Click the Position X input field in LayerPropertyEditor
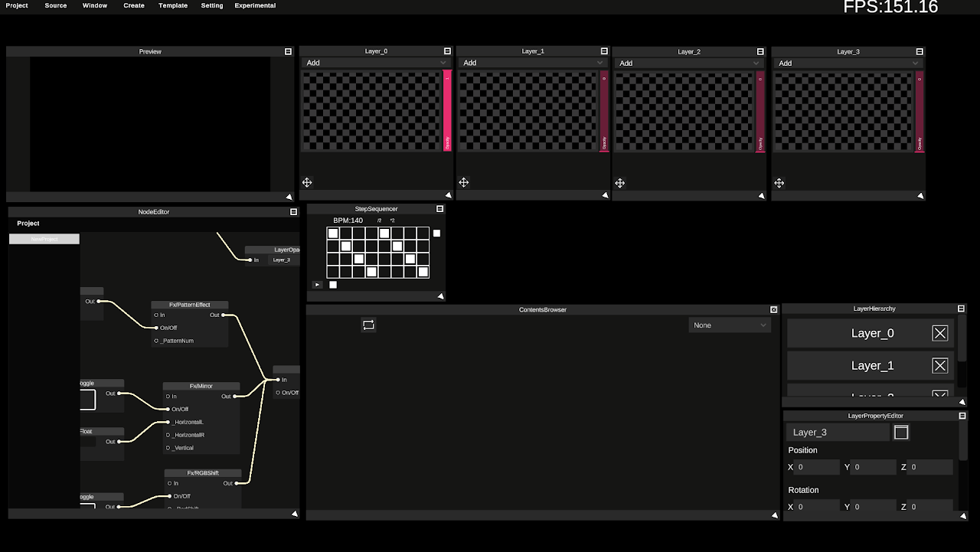This screenshot has height=552, width=980. click(x=818, y=467)
